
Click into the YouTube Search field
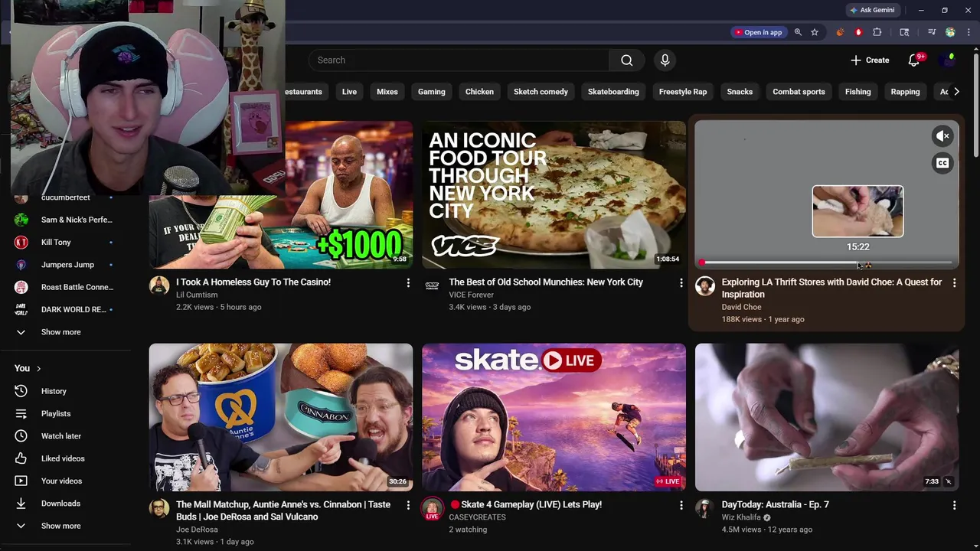459,60
